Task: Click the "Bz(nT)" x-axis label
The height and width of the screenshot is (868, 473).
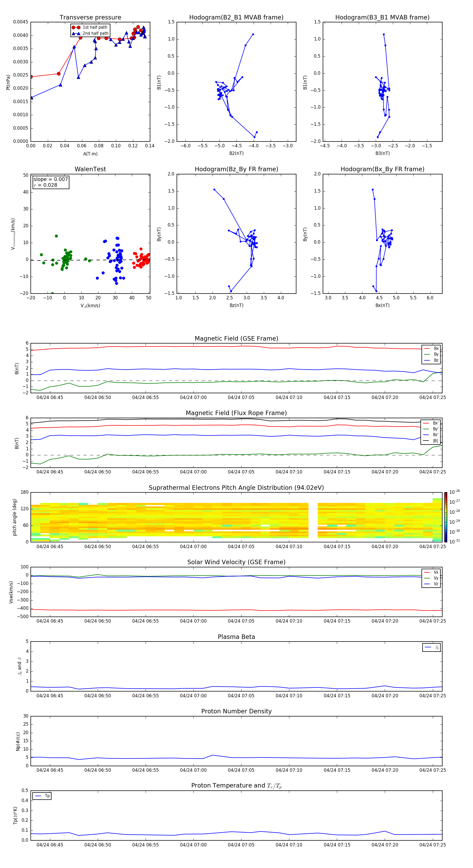Action: 236,305
